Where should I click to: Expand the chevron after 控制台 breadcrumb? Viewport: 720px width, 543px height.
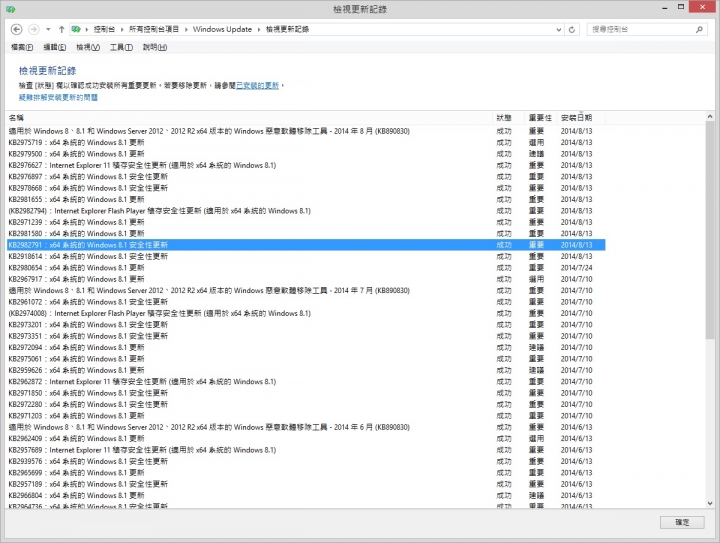122,29
